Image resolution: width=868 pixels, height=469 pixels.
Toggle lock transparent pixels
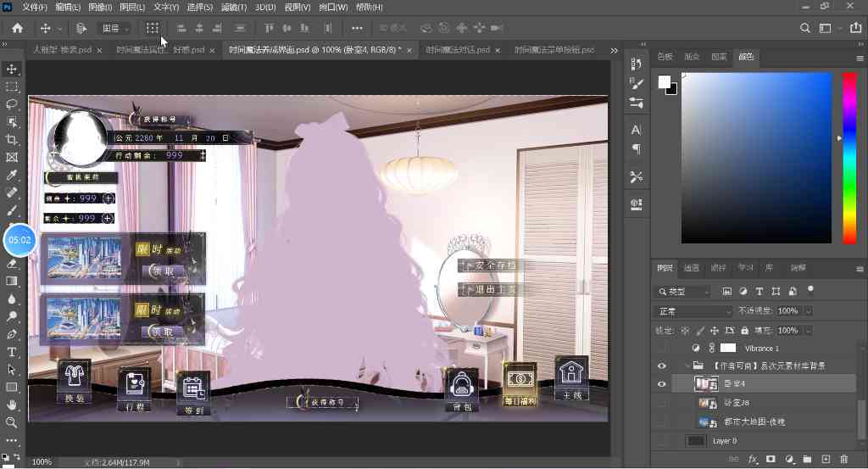coord(685,331)
